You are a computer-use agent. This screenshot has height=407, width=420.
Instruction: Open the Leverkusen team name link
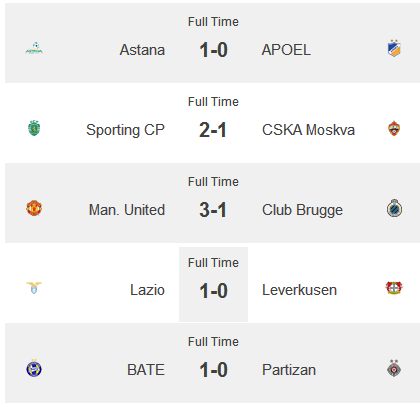pyautogui.click(x=299, y=290)
